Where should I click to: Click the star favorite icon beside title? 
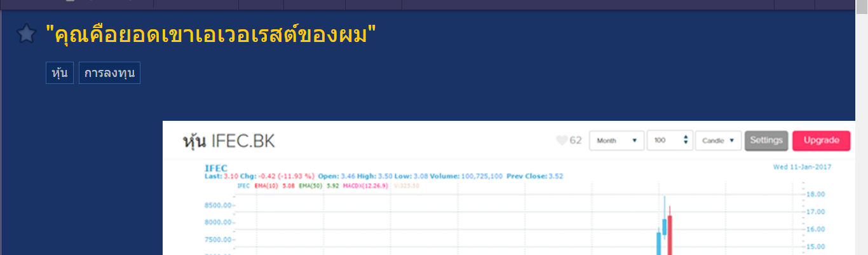coord(26,34)
